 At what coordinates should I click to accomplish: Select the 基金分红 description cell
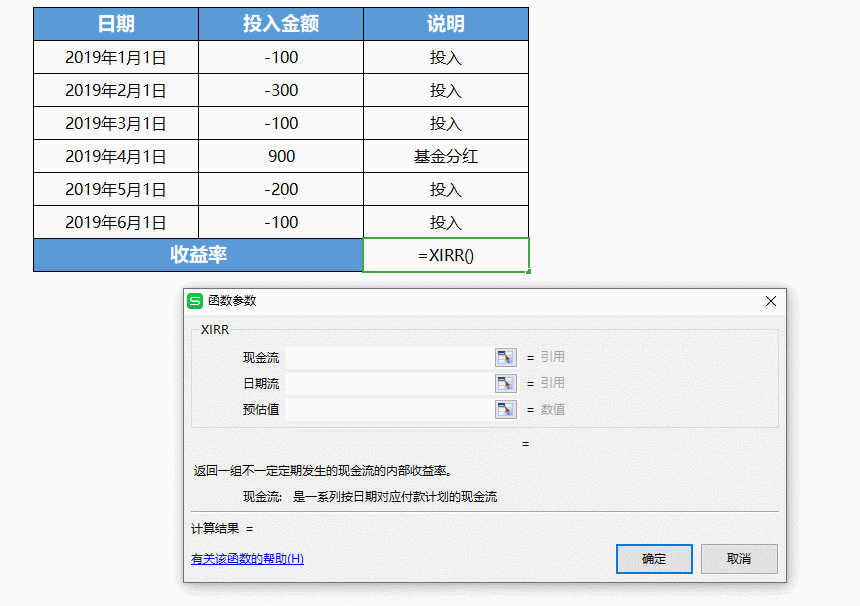(446, 156)
